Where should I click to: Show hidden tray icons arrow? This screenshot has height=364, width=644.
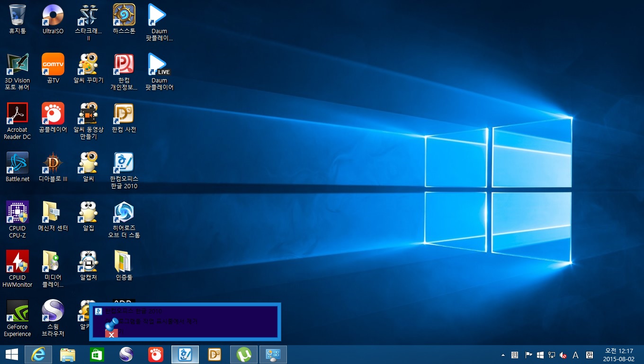click(x=503, y=355)
